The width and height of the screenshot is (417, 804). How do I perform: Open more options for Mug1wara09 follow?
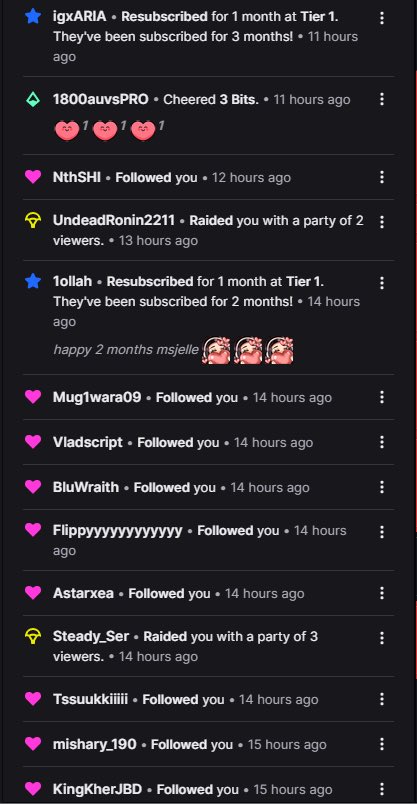(x=382, y=397)
